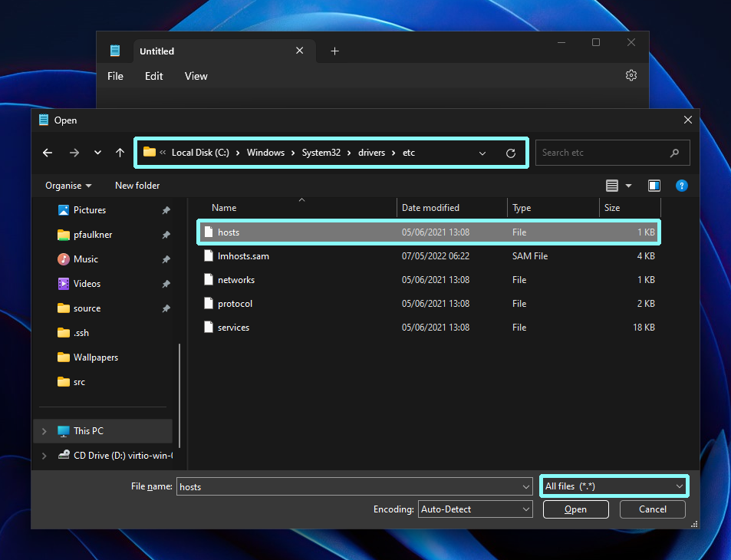Click the Forward navigation arrow
Viewport: 731px width, 560px height.
click(74, 153)
